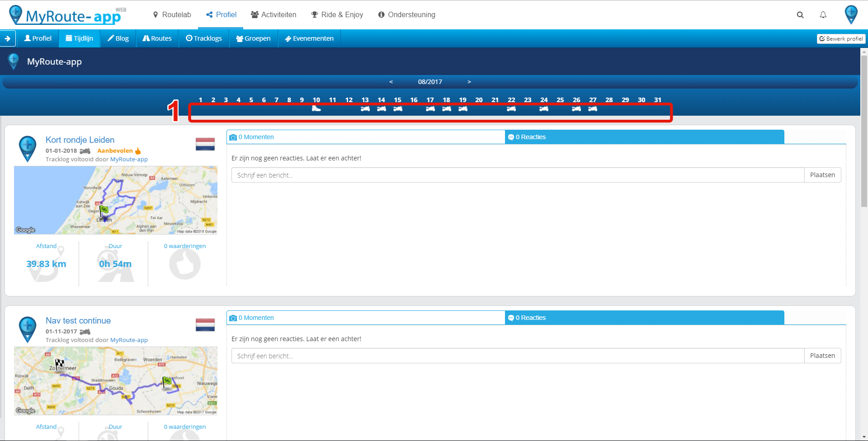Select the motorcycle icon under day 27

pyautogui.click(x=593, y=108)
